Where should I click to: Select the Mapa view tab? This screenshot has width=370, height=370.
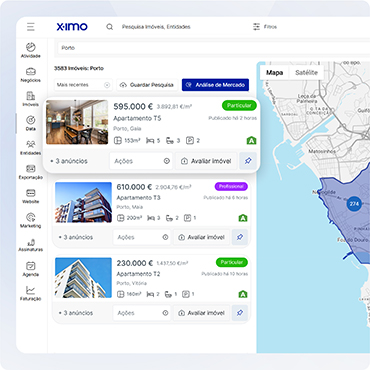[275, 73]
